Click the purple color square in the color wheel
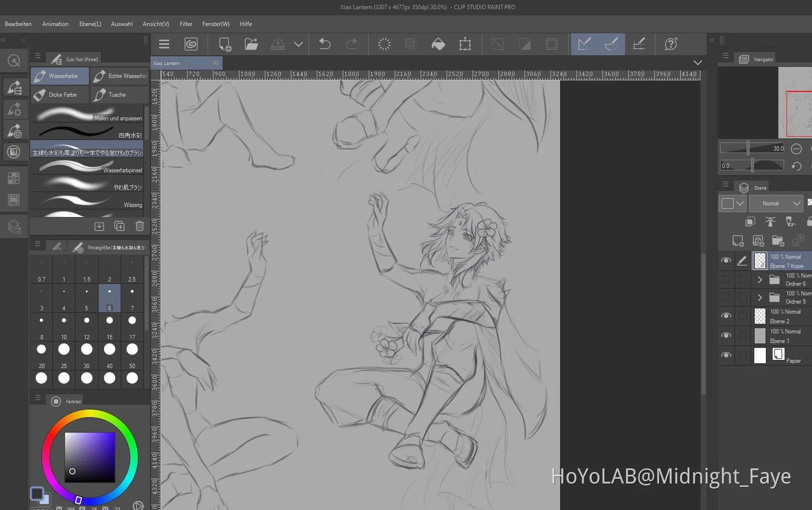The width and height of the screenshot is (812, 510). pyautogui.click(x=90, y=457)
